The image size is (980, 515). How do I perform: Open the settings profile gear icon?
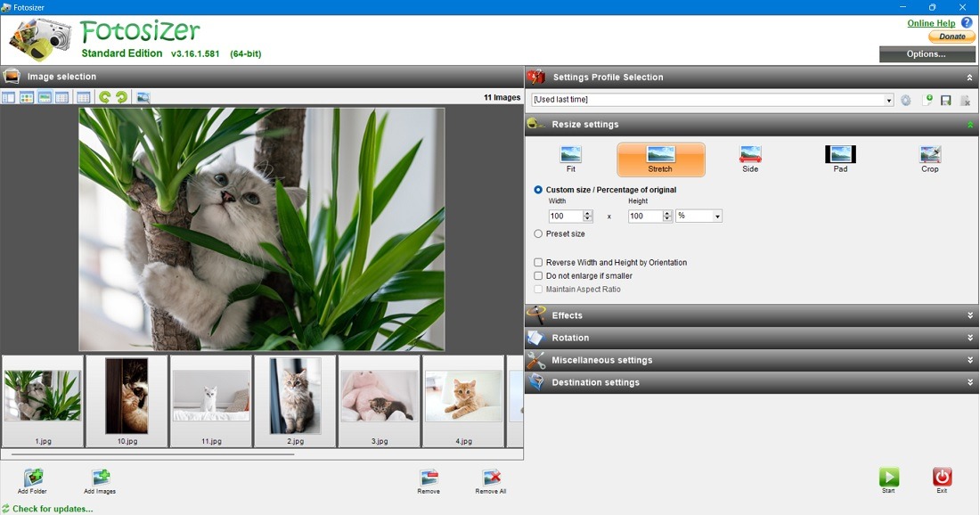coord(905,100)
